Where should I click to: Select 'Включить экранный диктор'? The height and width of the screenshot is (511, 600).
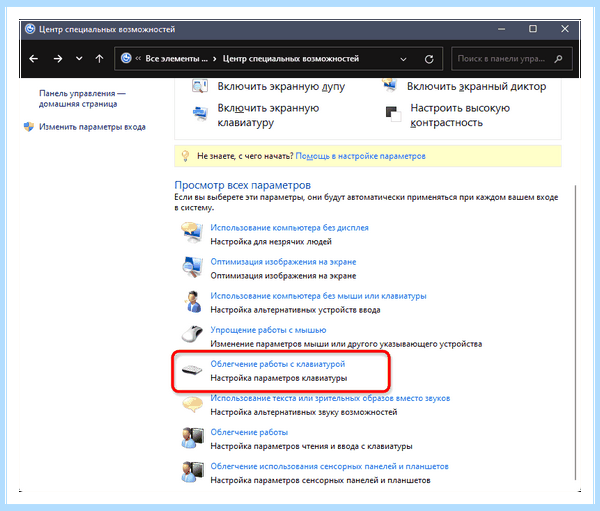476,87
